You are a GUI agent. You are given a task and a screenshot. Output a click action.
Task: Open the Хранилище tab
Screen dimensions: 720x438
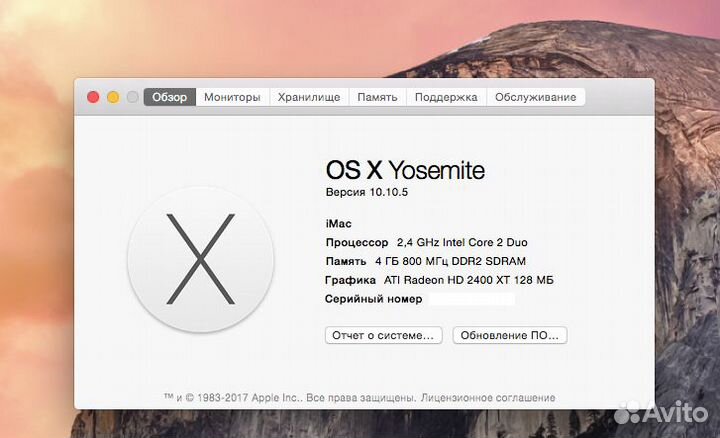pyautogui.click(x=309, y=97)
